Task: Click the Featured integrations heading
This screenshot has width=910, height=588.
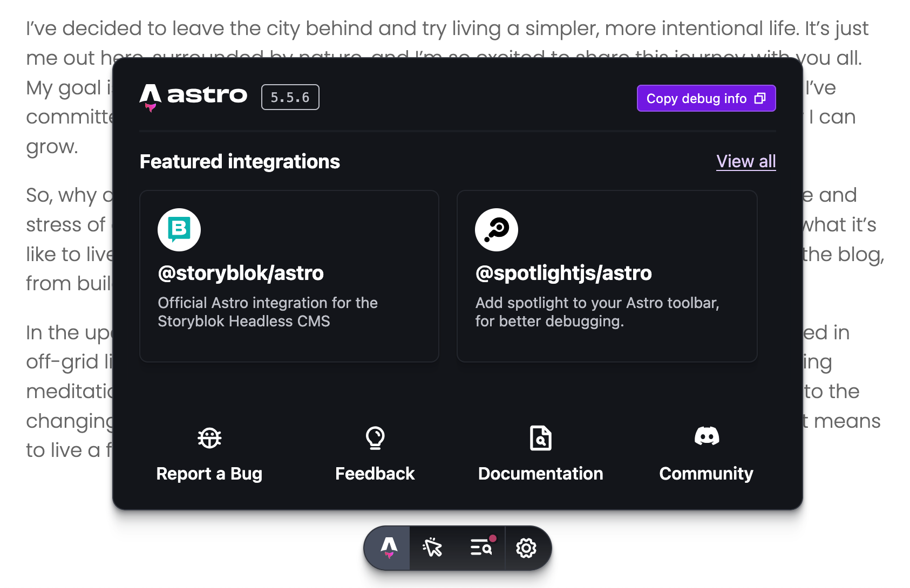Action: (240, 162)
